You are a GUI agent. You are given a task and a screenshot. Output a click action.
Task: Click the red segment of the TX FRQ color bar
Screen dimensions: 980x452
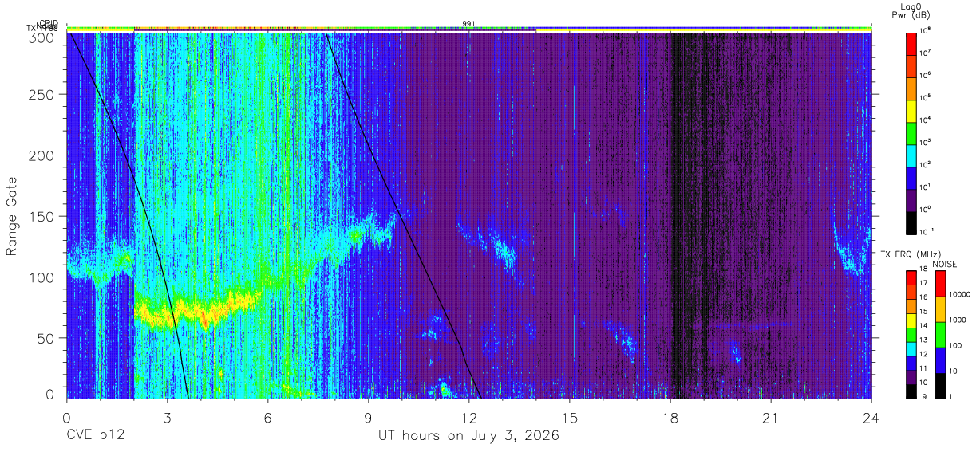(911, 279)
